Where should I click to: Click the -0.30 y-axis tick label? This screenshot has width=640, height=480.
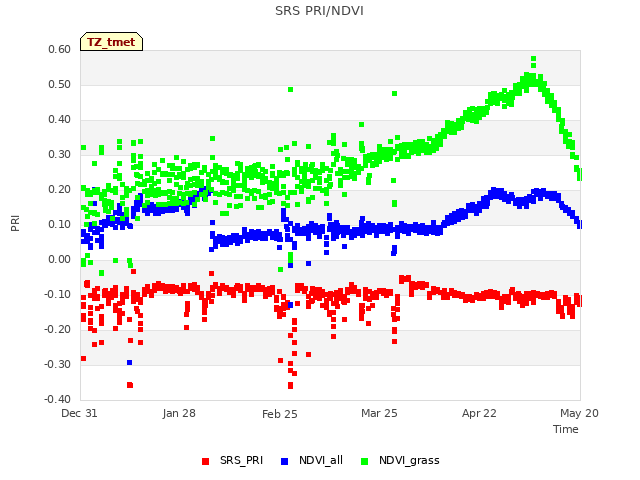(x=58, y=364)
